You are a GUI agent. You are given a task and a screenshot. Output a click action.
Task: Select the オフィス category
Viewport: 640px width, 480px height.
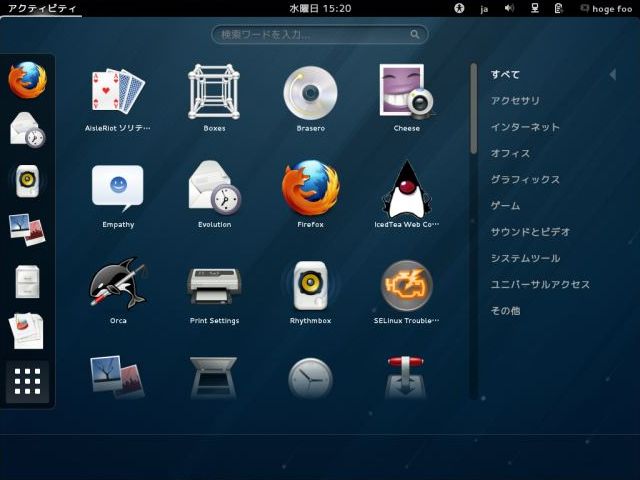510,153
